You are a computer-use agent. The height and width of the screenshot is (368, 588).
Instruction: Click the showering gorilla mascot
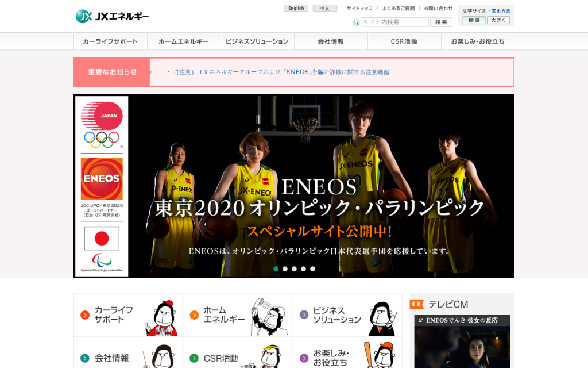(270, 317)
